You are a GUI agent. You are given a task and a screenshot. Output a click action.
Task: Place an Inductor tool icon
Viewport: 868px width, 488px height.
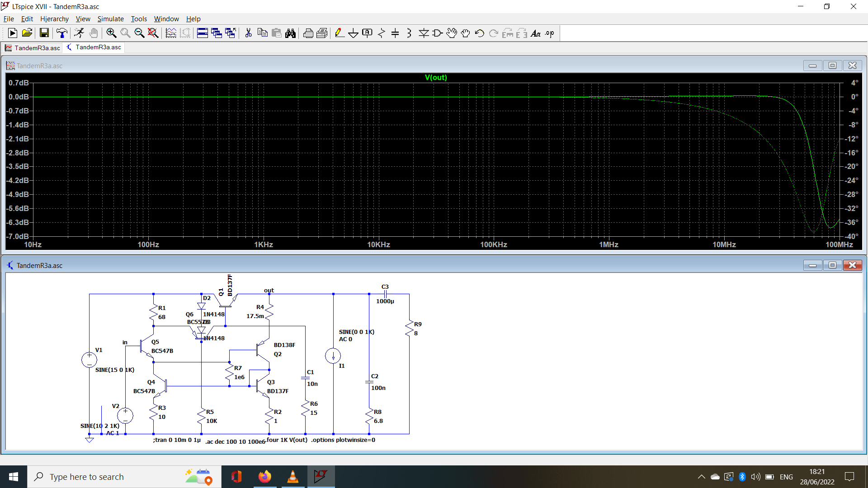409,33
